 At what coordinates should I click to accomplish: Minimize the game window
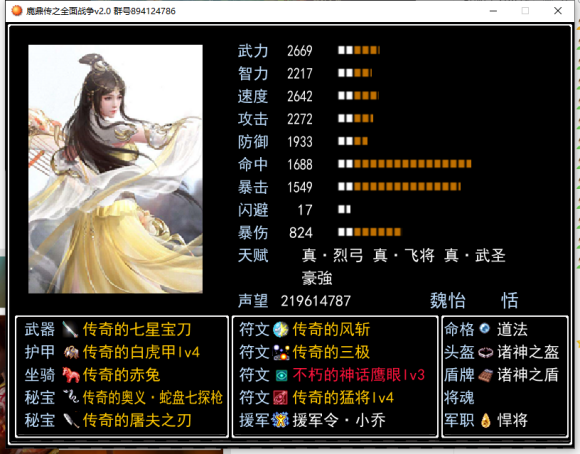tap(493, 11)
